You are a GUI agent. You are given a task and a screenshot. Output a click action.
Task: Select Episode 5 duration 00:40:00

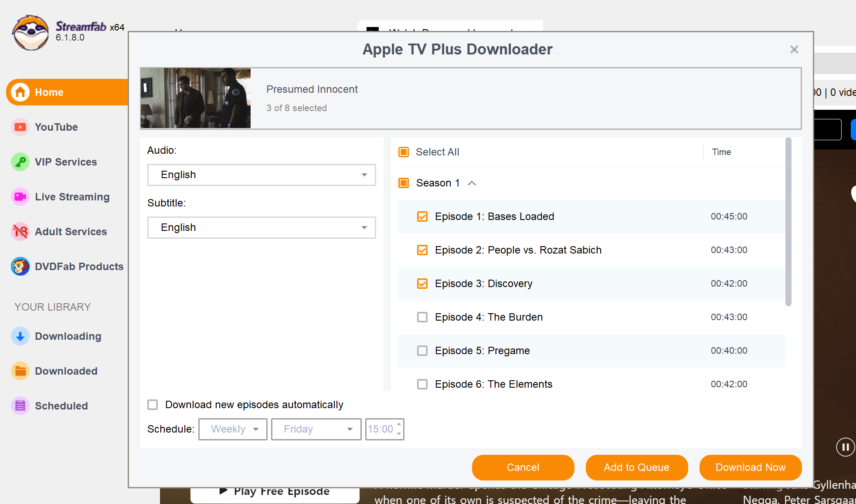[729, 351]
